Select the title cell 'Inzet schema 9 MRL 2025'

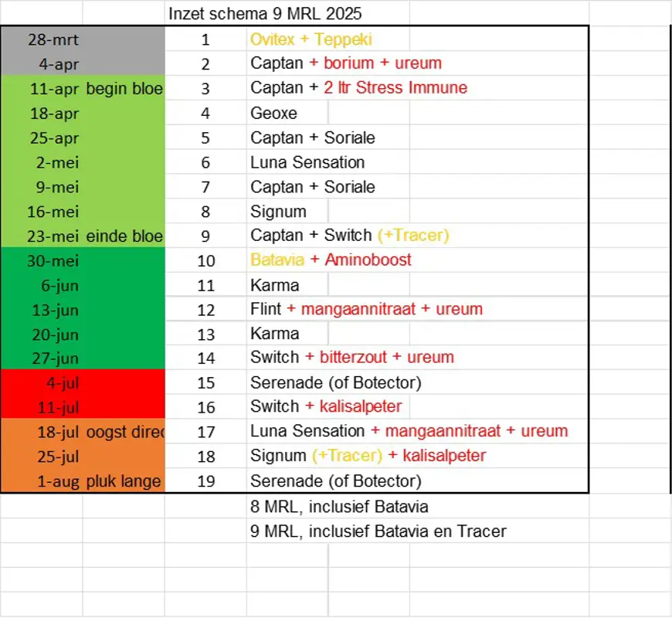click(x=265, y=14)
